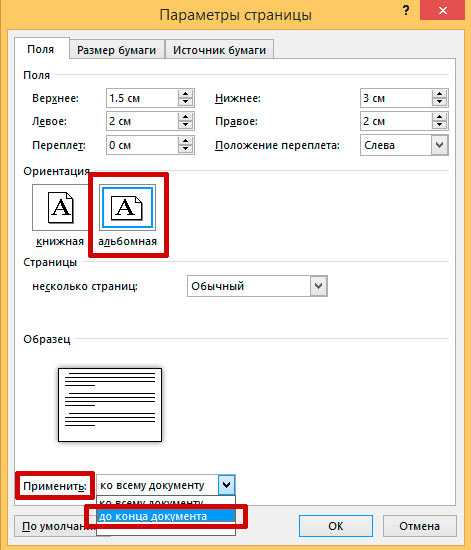Increase the Верхнее margin with up arrow
This screenshot has height=550, width=471.
185,94
